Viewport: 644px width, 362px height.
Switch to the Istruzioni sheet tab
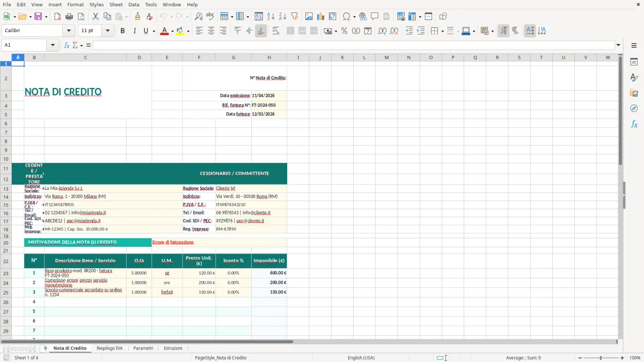173,348
